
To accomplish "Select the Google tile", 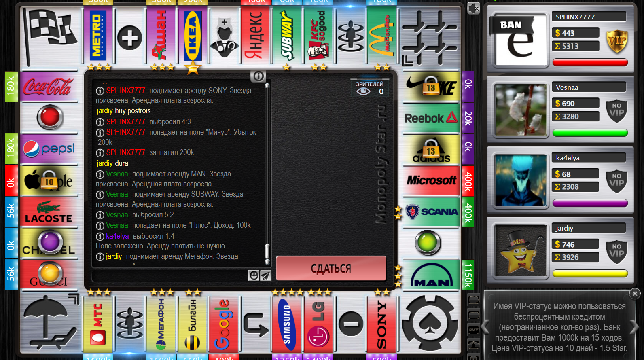I will point(224,324).
